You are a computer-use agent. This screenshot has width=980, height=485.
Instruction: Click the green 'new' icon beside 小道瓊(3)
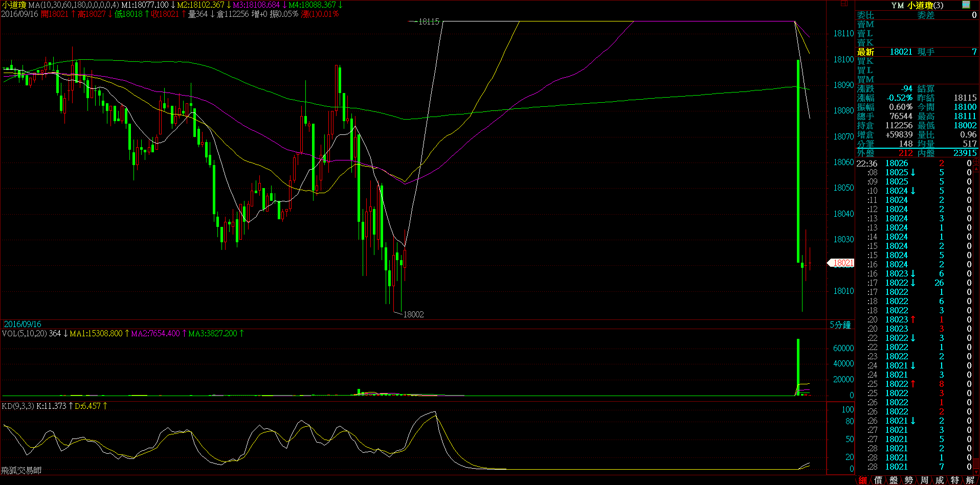click(966, 5)
